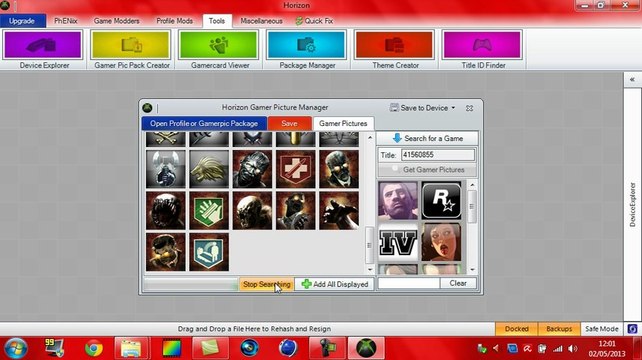Open the Package Manager tool
The width and height of the screenshot is (642, 360).
pos(307,49)
